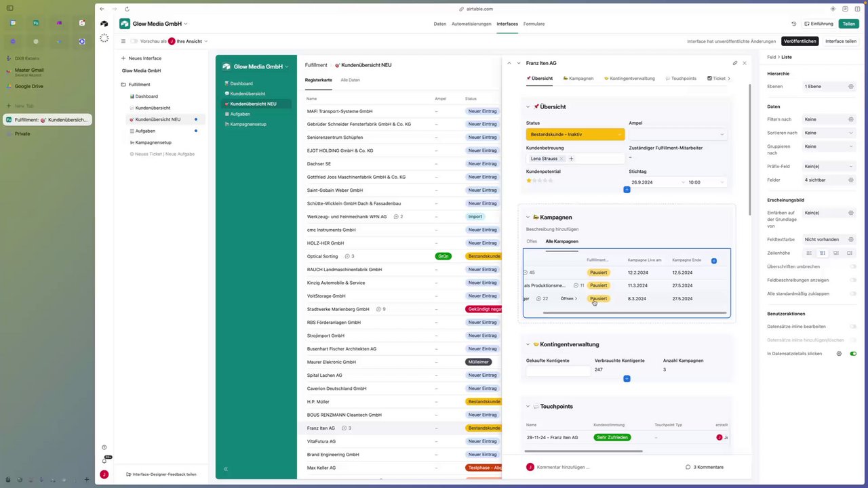Image resolution: width=868 pixels, height=488 pixels.
Task: Collapse the Übersicht section
Action: click(528, 106)
